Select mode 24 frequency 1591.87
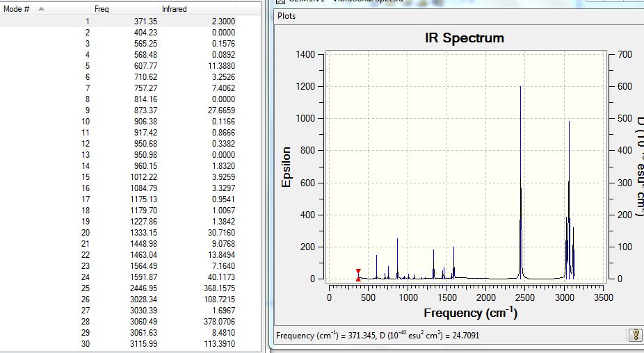The height and width of the screenshot is (353, 644). click(144, 277)
